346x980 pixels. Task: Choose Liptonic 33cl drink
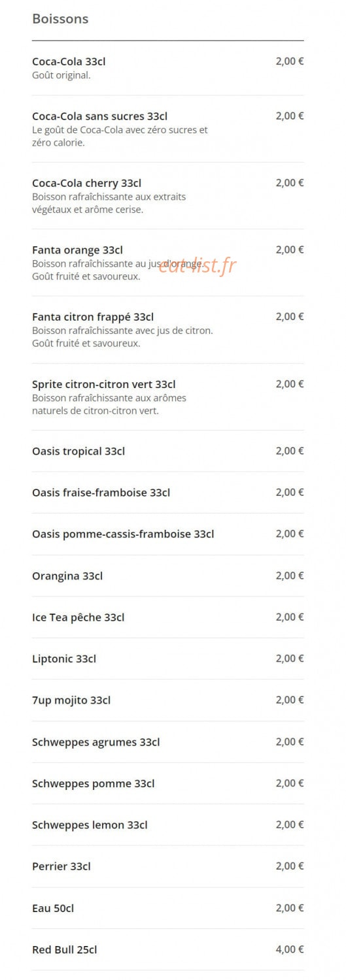pos(167,659)
